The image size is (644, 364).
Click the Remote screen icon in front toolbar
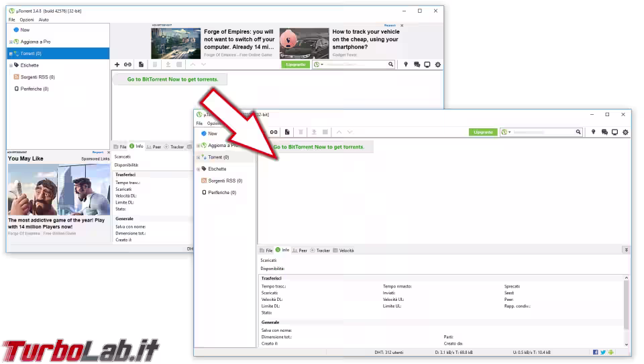coord(615,132)
